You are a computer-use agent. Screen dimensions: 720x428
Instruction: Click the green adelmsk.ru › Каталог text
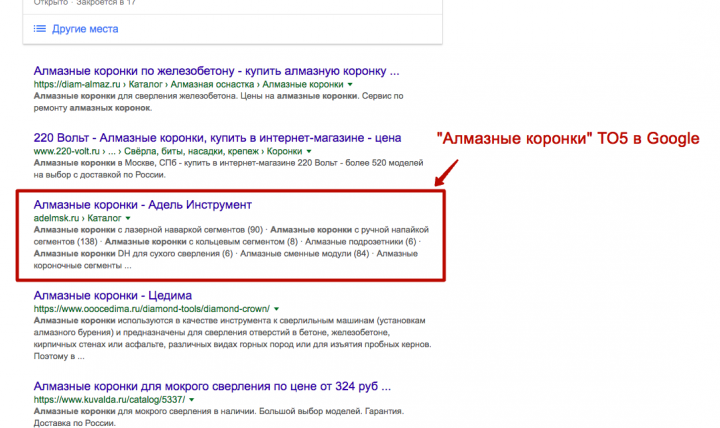click(77, 218)
